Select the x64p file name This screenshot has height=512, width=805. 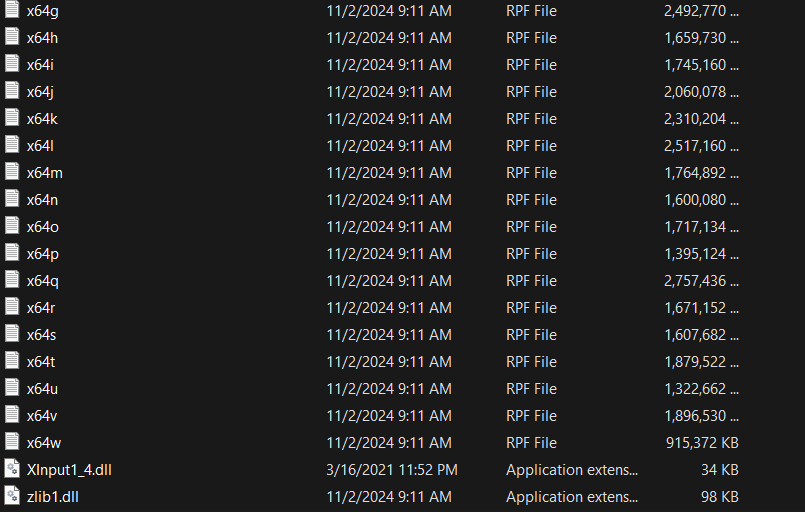[x=43, y=254]
